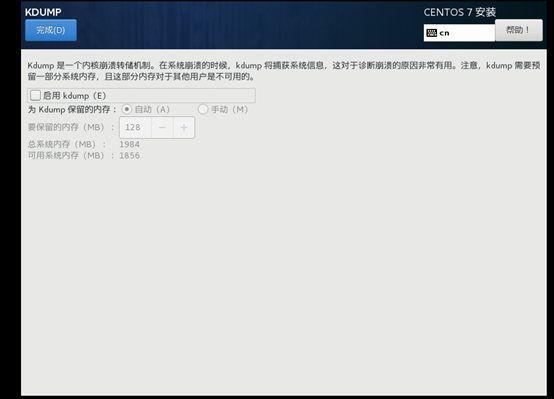
Task: Click the 总系统内存 (MB) label
Action: coord(67,144)
